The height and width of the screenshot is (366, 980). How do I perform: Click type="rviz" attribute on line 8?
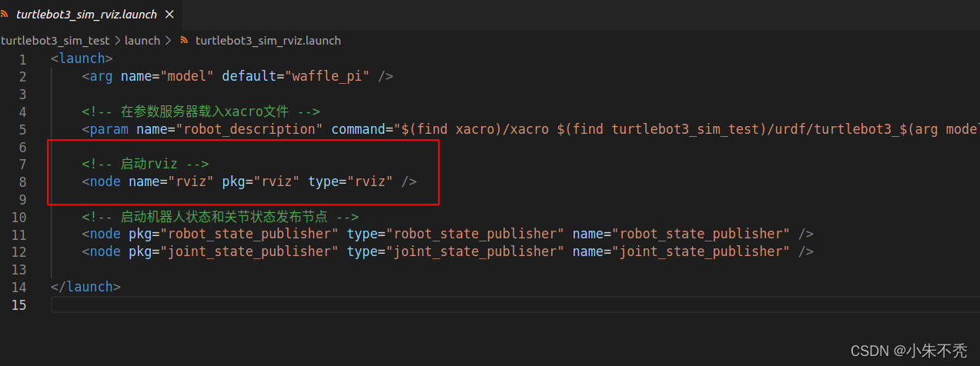[351, 181]
